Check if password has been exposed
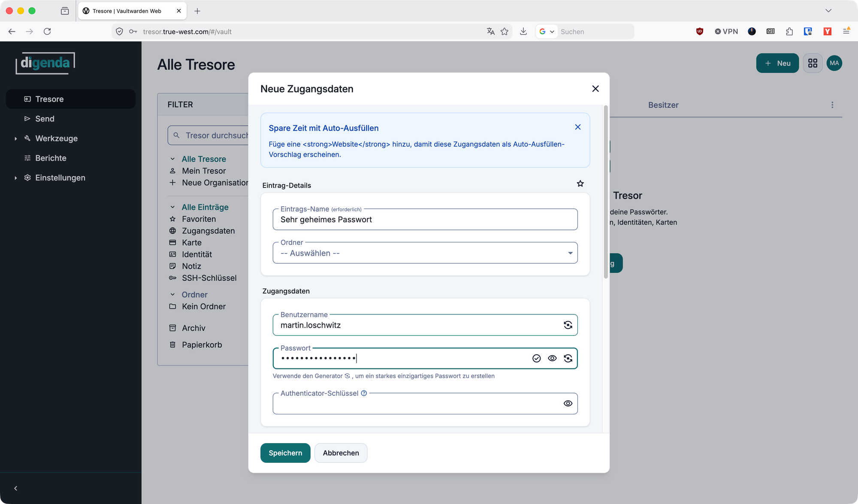 536,359
